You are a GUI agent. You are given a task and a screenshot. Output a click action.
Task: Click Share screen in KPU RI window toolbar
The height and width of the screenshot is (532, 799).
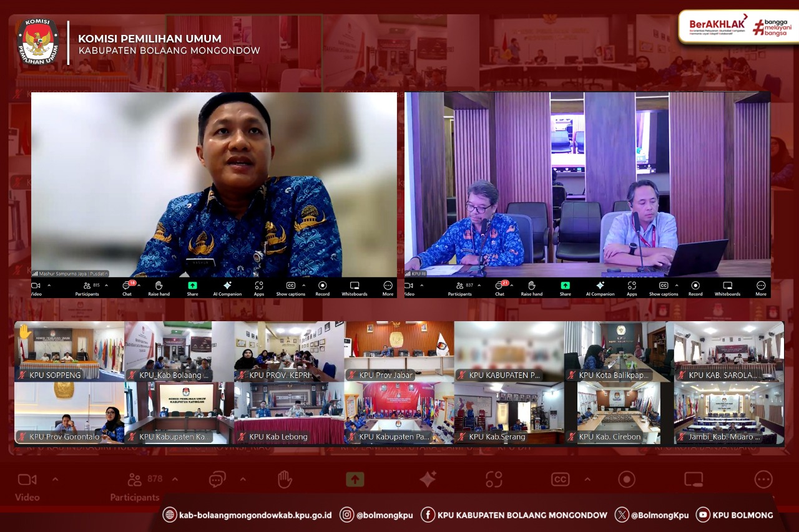point(565,287)
